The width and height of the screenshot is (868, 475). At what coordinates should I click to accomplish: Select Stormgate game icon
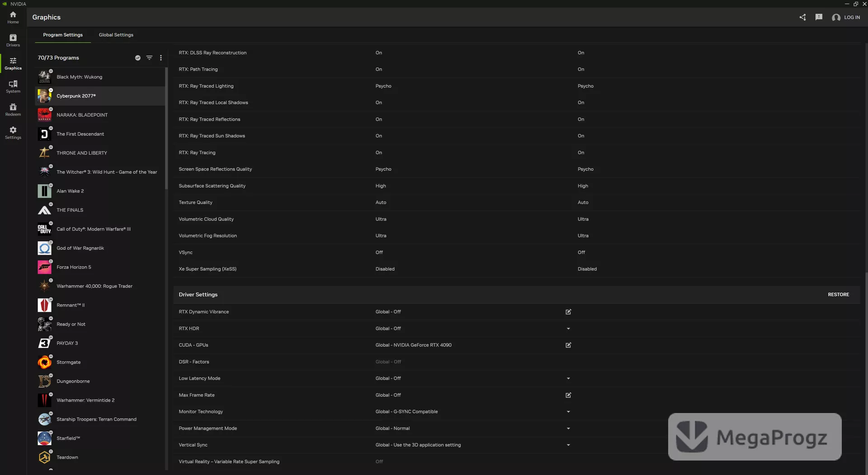[44, 362]
